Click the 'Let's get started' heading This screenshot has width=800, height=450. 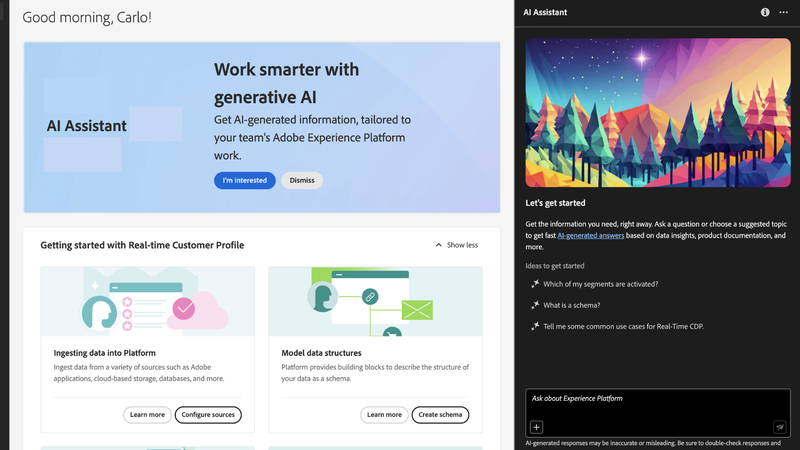pyautogui.click(x=555, y=203)
